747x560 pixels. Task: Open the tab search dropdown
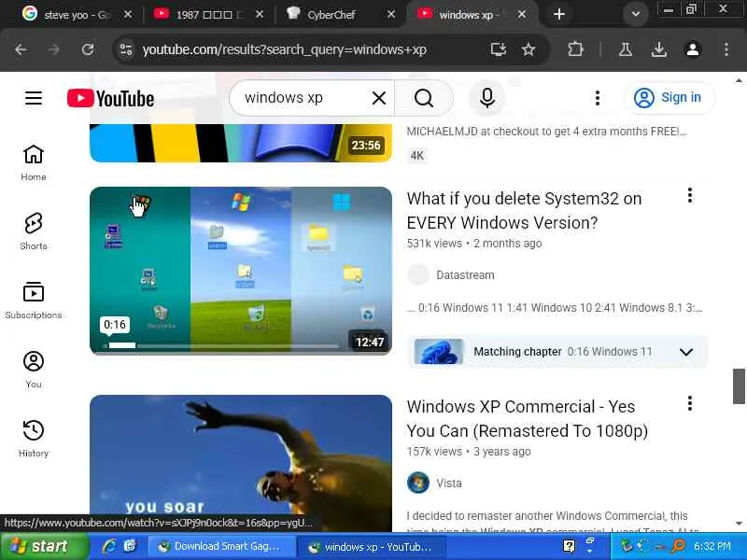click(635, 14)
